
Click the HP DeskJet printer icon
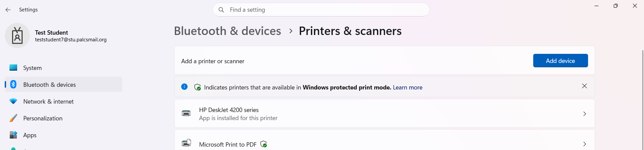click(x=186, y=113)
